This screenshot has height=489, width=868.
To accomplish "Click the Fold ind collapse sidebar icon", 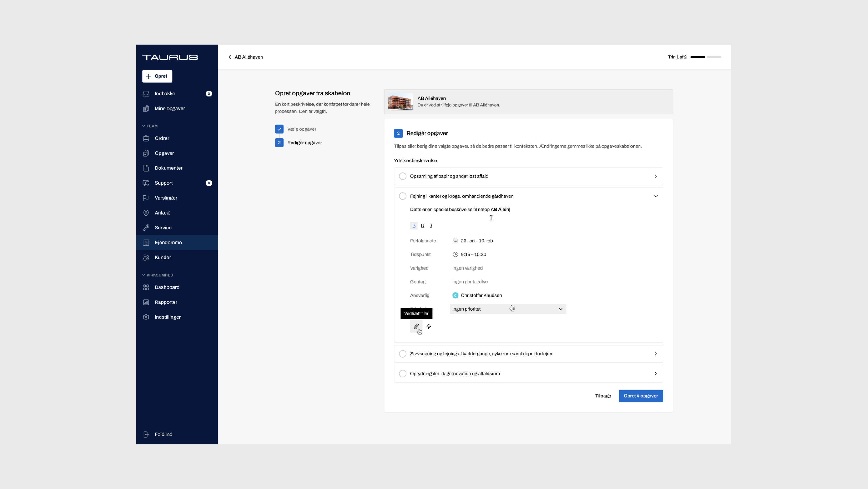I will (146, 434).
